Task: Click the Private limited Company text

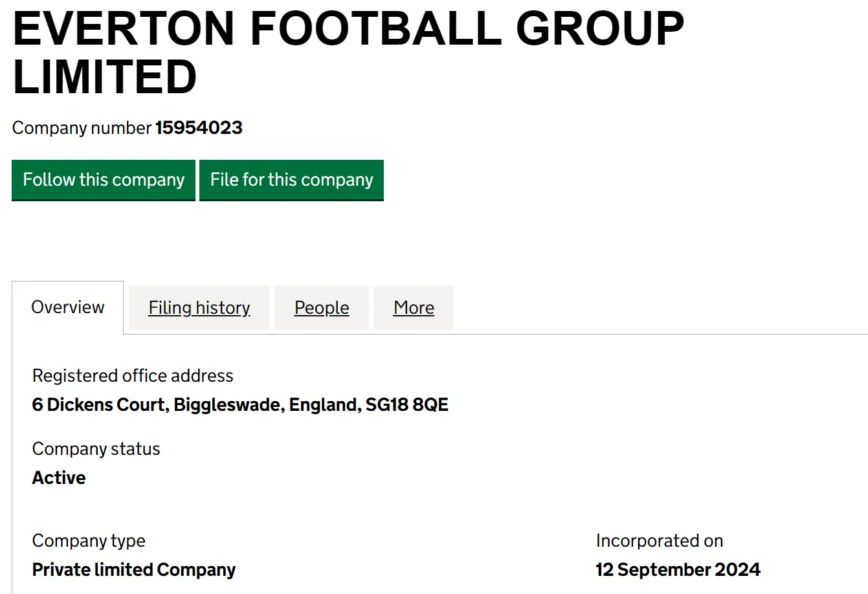Action: pos(134,570)
